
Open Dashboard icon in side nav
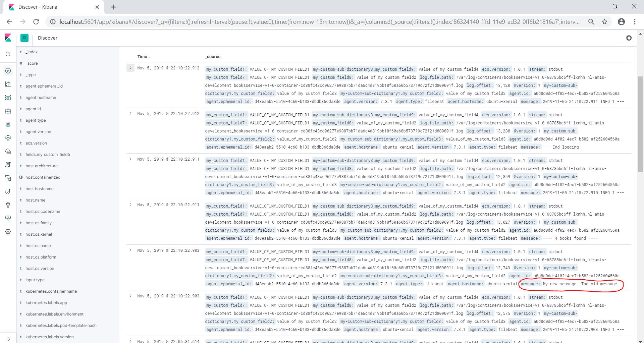click(x=8, y=98)
